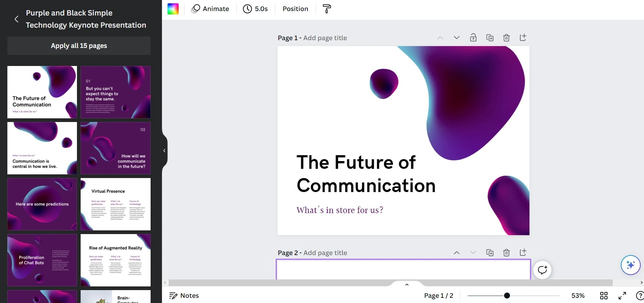Select 'But you can't expect things' template thumbnail
The height and width of the screenshot is (303, 644).
coord(116,92)
